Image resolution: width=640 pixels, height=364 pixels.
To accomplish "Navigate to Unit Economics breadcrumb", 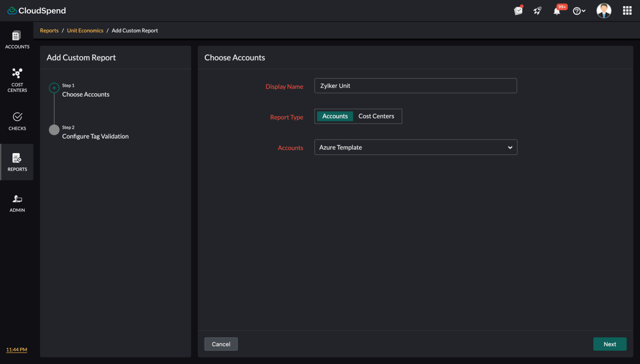I will coord(85,31).
